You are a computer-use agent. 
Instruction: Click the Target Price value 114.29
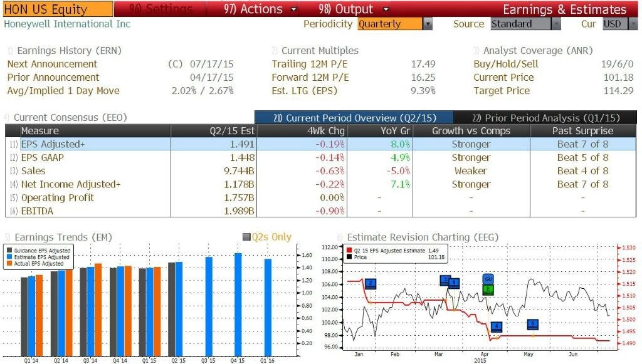pyautogui.click(x=618, y=91)
